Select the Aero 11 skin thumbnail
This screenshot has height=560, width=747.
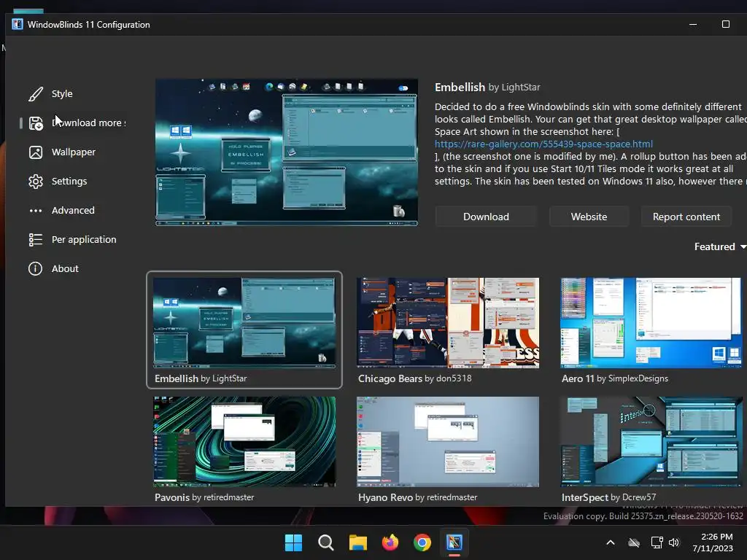tap(651, 323)
